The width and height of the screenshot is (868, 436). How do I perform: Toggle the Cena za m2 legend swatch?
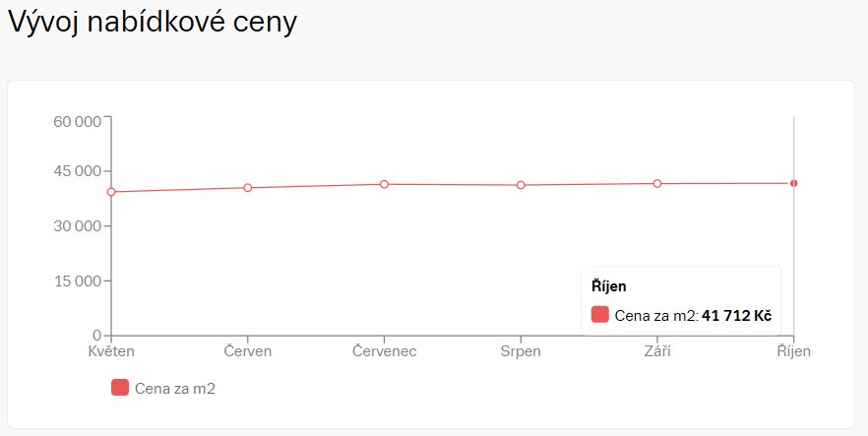point(120,388)
